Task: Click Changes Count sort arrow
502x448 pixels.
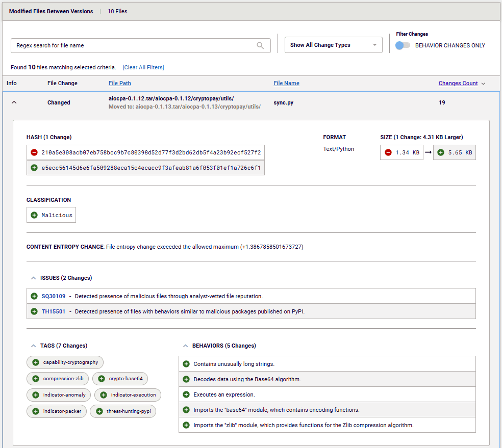Action: pos(483,84)
